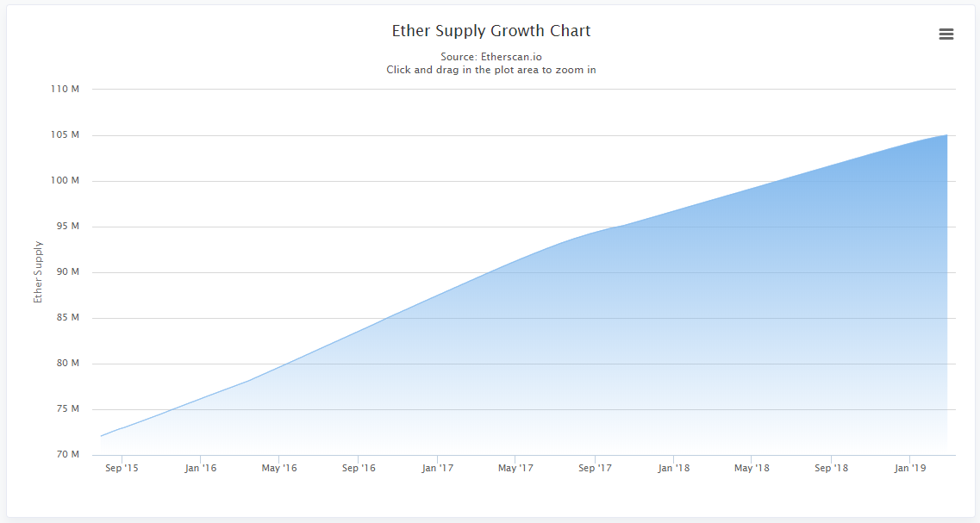Click the vertical Ether Supply axis title

coord(38,271)
